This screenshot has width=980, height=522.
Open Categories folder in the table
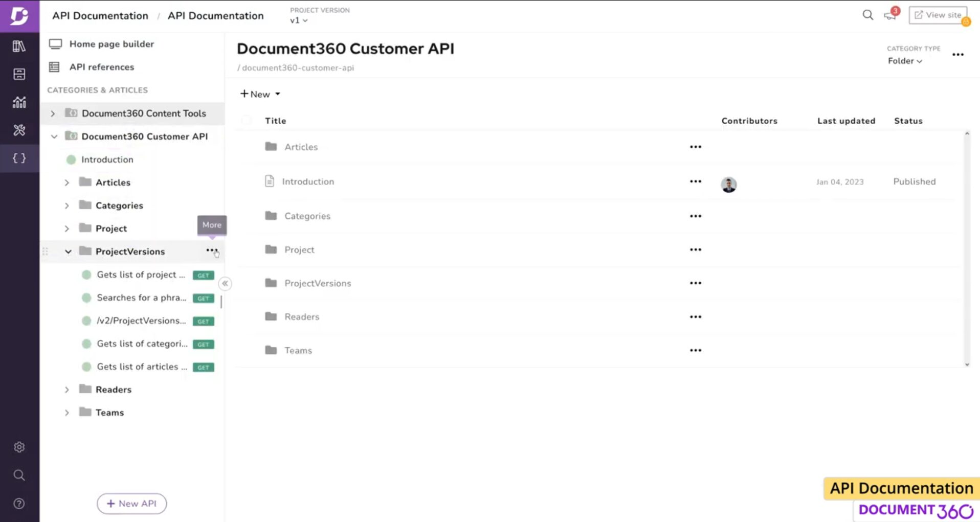(307, 216)
